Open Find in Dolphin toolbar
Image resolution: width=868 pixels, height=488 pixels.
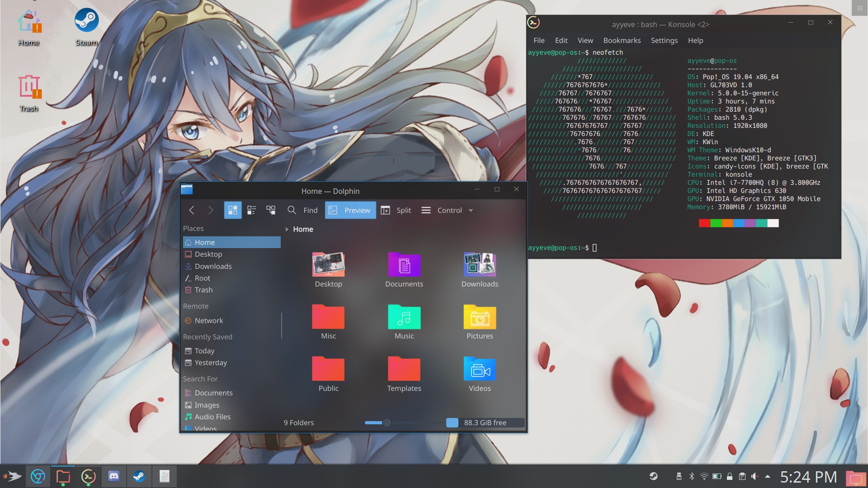[302, 210]
